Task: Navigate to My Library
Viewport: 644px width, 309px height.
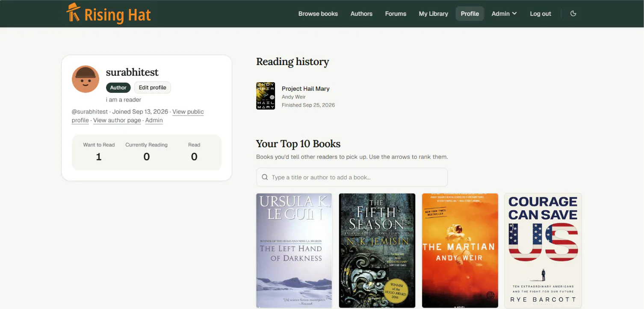Action: (x=433, y=14)
